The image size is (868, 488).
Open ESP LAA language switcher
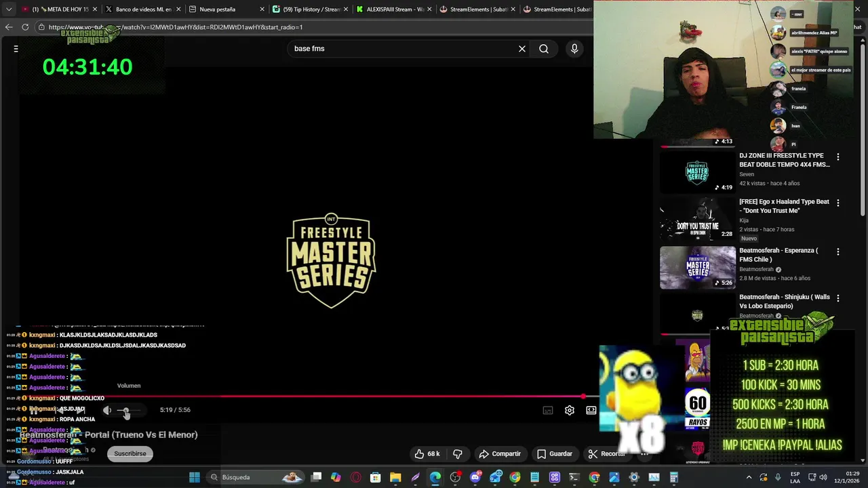tap(795, 477)
